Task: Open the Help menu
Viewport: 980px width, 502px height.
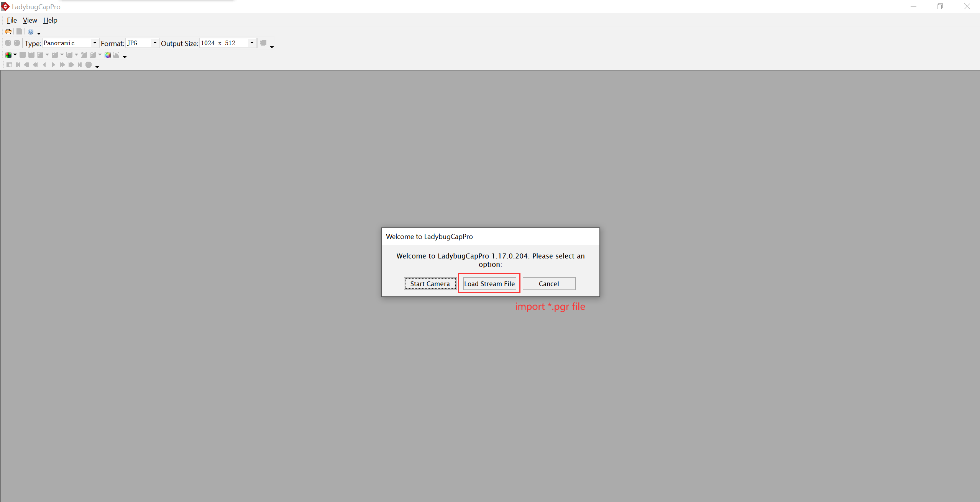Action: (x=50, y=20)
